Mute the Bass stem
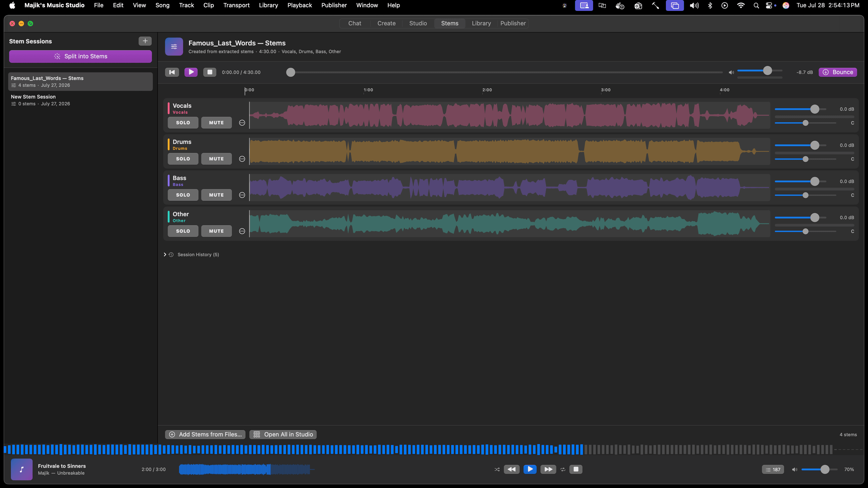Screen dimensions: 868x488 [x=216, y=195]
